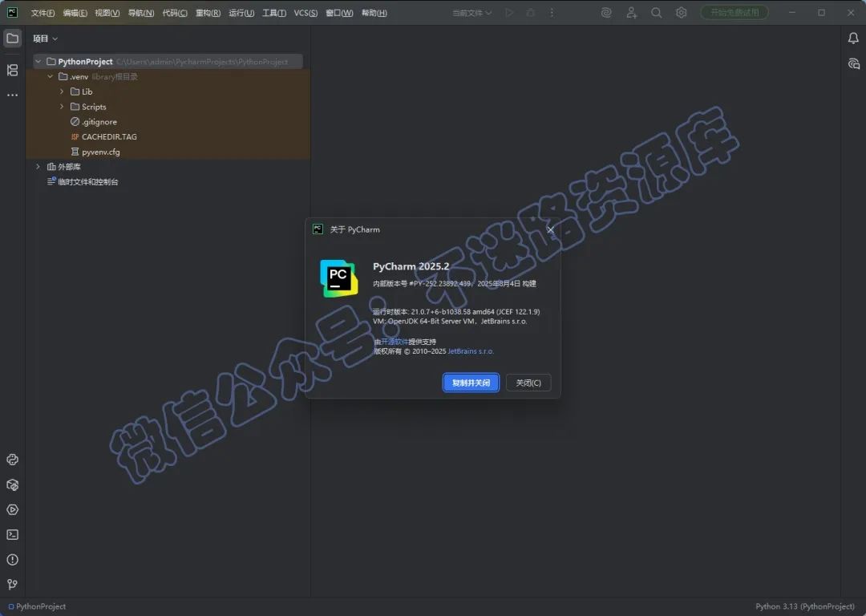Open the 开源软件 link

[x=395, y=342]
